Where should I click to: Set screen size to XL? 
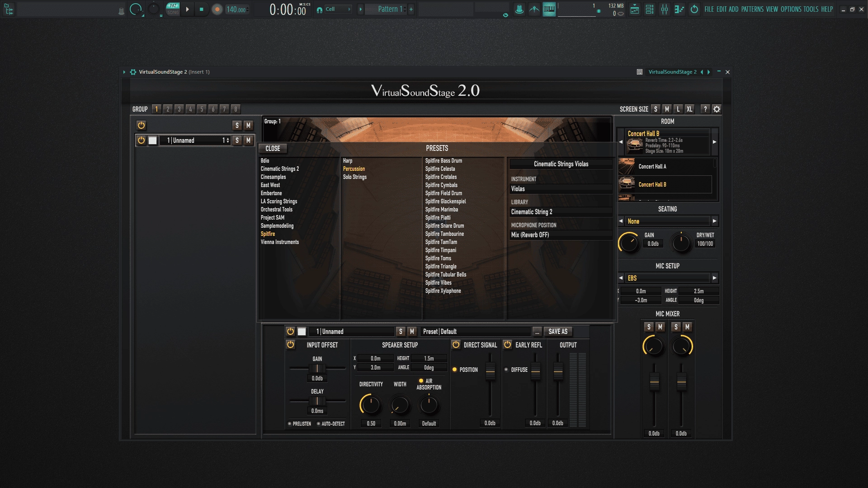pos(689,109)
